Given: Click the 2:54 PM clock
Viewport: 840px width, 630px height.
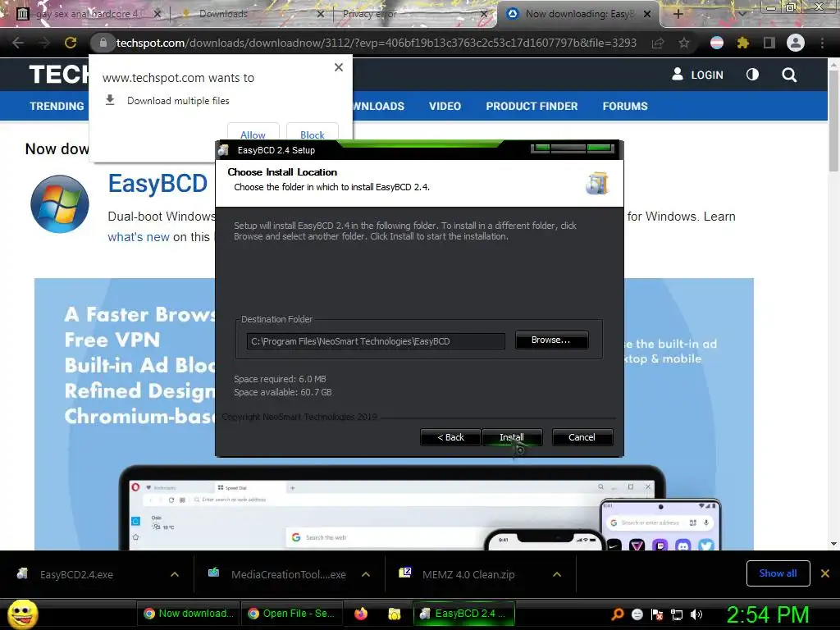Looking at the screenshot, I should tap(768, 614).
